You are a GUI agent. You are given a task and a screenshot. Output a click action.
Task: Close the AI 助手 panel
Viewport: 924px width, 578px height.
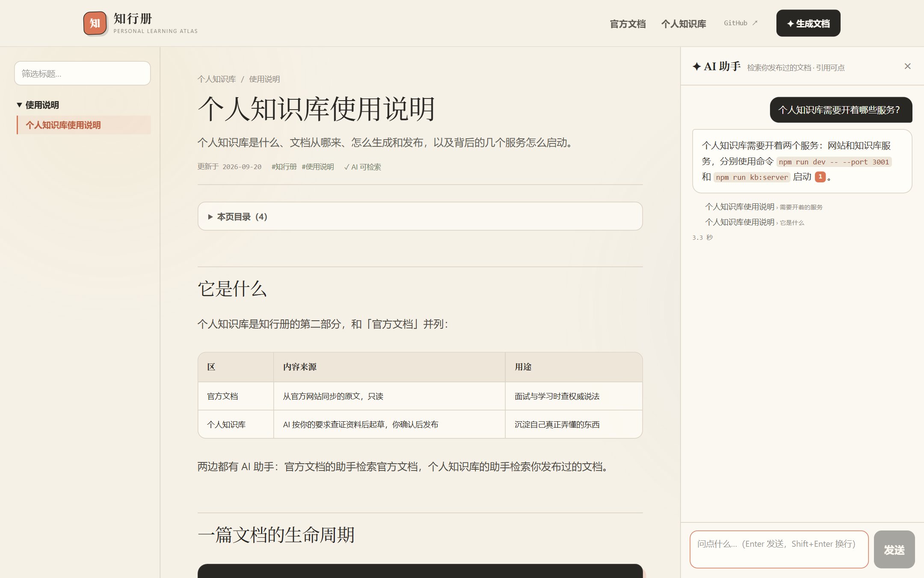tap(907, 66)
